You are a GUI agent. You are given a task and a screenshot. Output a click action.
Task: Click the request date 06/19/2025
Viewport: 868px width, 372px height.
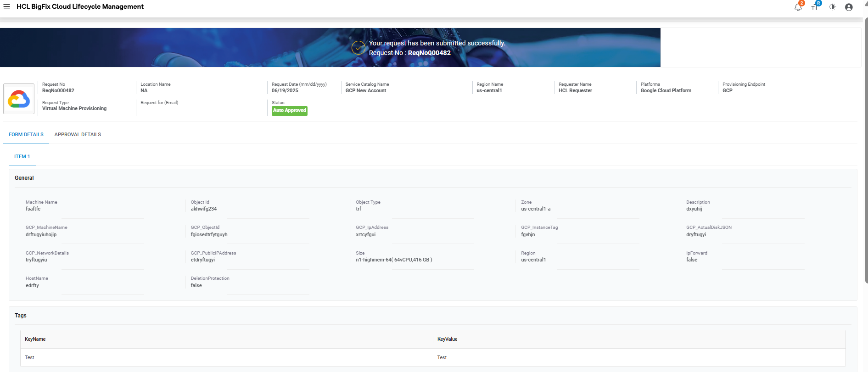point(285,91)
